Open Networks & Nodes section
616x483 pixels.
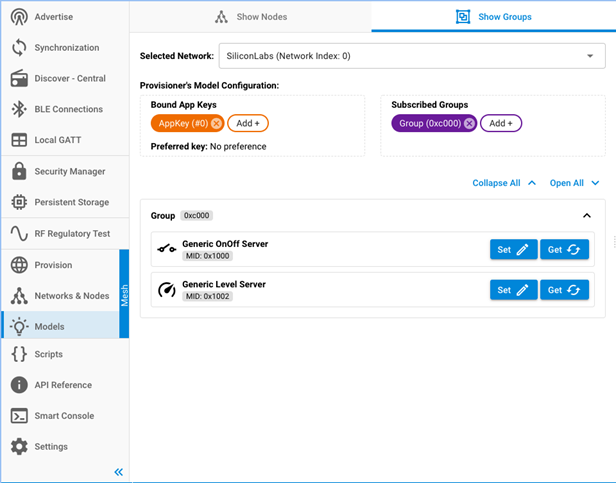pyautogui.click(x=71, y=296)
